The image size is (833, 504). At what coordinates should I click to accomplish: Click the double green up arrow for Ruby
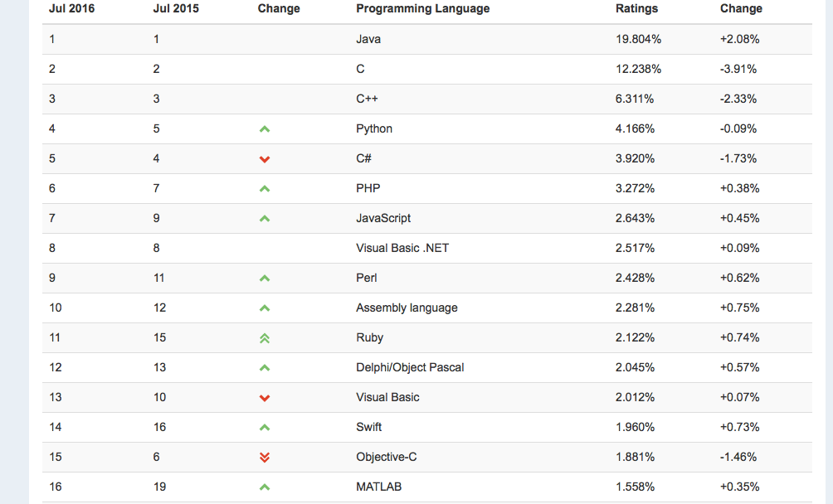[x=265, y=338]
